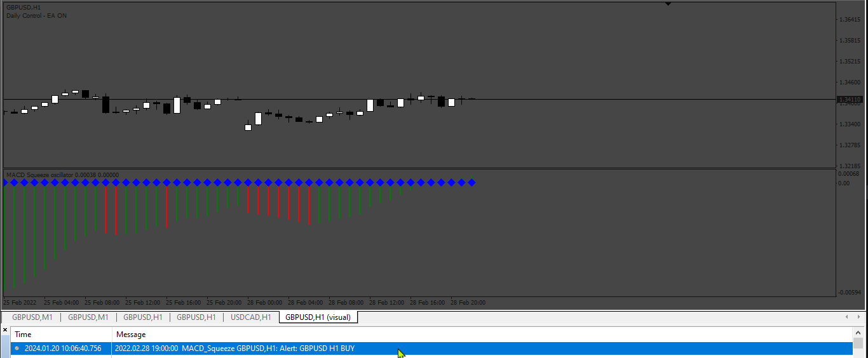
Task: Click the '28 Feb 08:00' time axis label
Action: point(346,303)
